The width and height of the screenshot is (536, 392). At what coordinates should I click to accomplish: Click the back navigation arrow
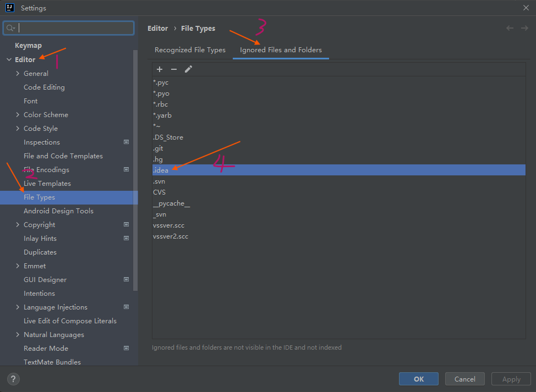(510, 28)
